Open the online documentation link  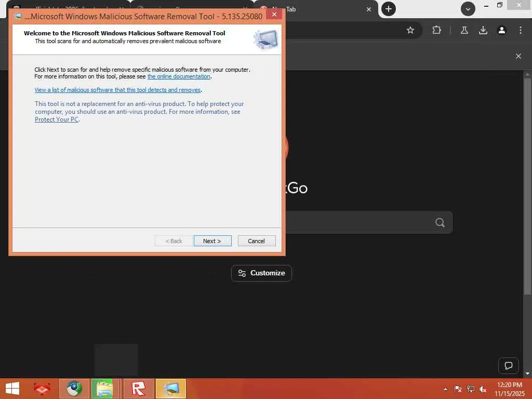[x=179, y=77]
